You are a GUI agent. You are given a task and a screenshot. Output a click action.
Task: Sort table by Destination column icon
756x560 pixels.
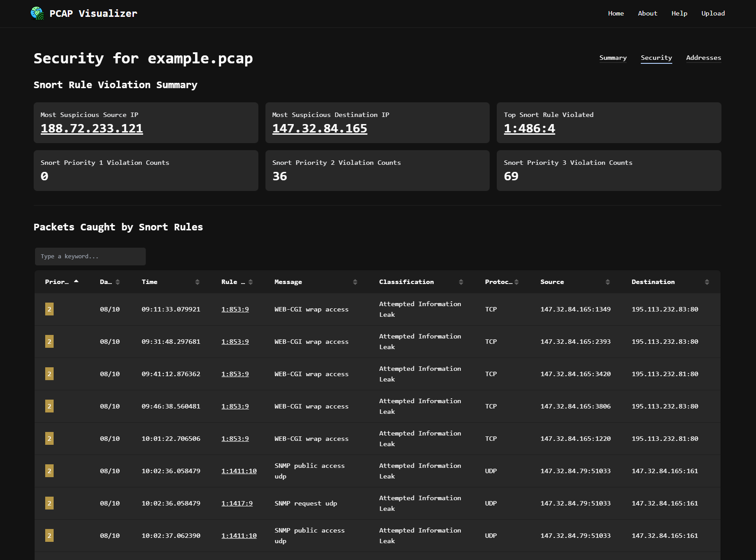[707, 282]
